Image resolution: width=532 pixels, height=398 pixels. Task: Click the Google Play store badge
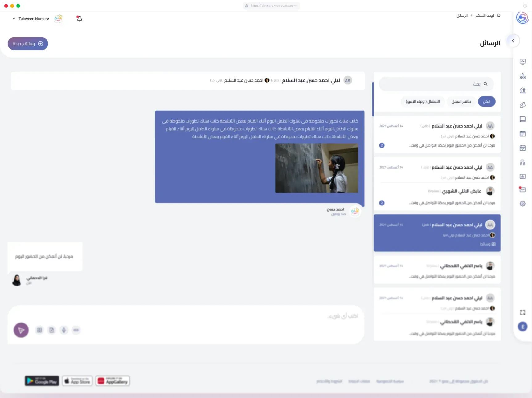point(42,381)
